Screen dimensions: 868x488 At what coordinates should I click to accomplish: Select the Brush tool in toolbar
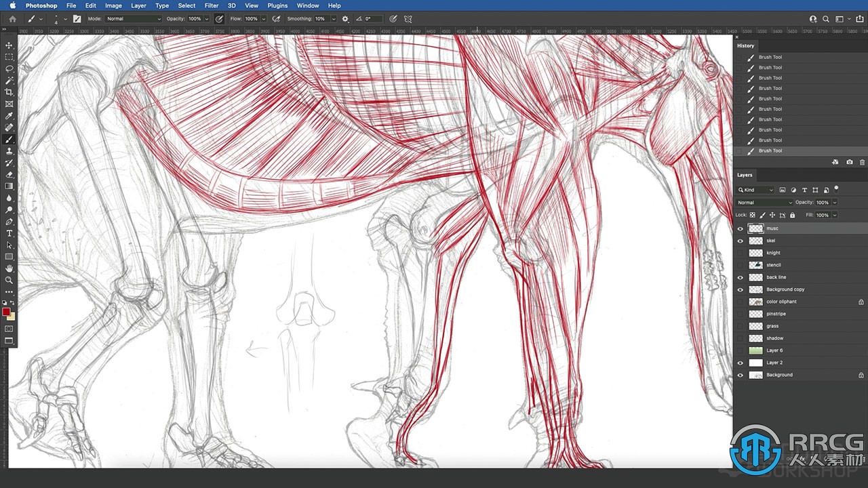click(x=9, y=139)
